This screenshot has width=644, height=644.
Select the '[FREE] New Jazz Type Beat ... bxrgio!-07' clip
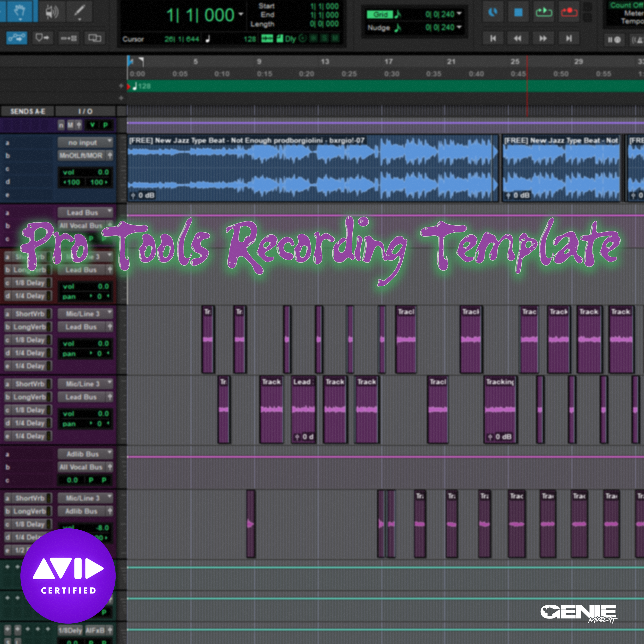coord(313,168)
